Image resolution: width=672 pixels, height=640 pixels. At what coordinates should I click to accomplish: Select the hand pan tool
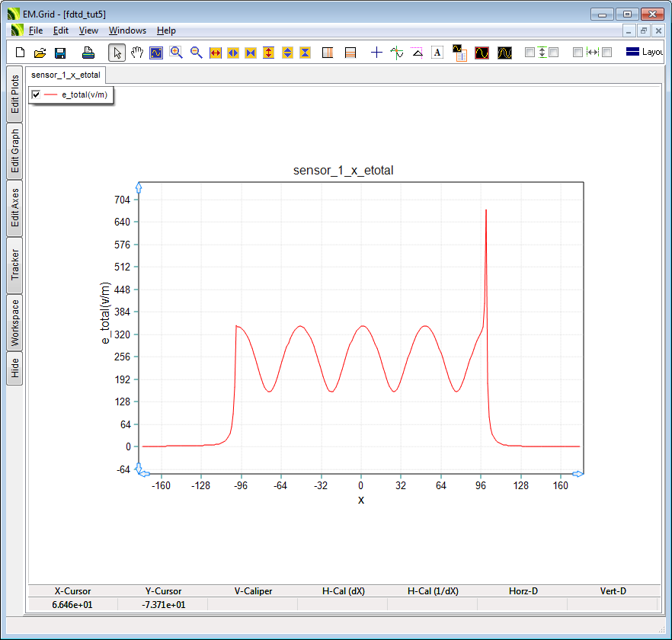[137, 53]
